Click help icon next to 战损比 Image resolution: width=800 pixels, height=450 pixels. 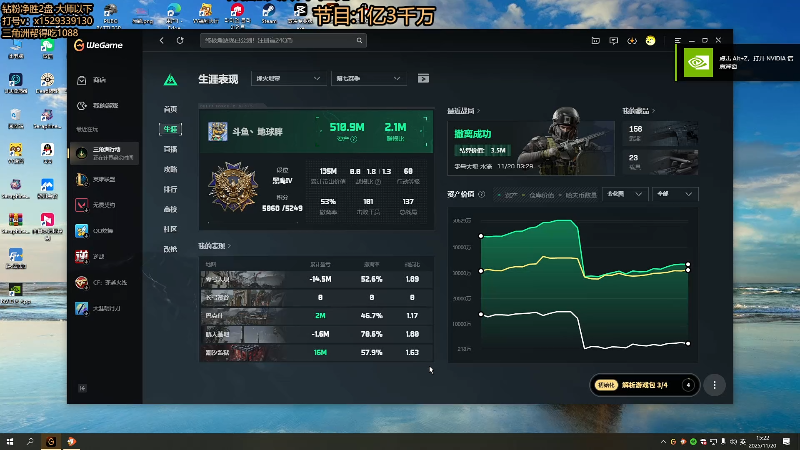(x=378, y=182)
